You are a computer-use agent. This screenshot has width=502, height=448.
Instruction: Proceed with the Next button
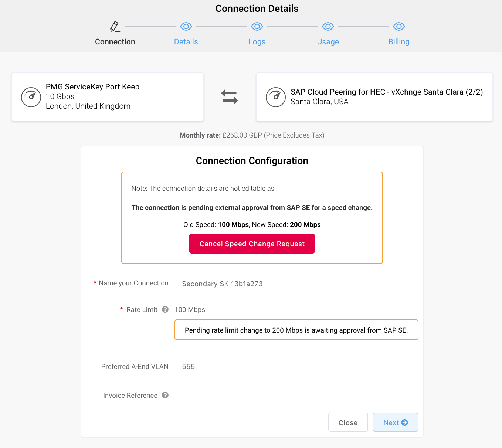click(395, 422)
